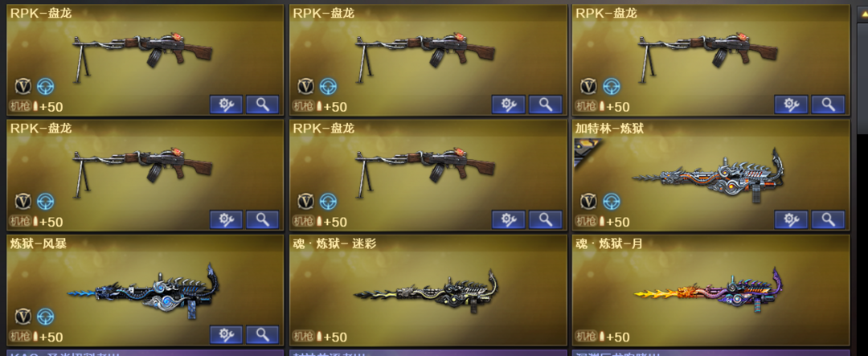Click the blue round badge on 加特林-炼狱 card
The height and width of the screenshot is (356, 868).
click(x=611, y=201)
